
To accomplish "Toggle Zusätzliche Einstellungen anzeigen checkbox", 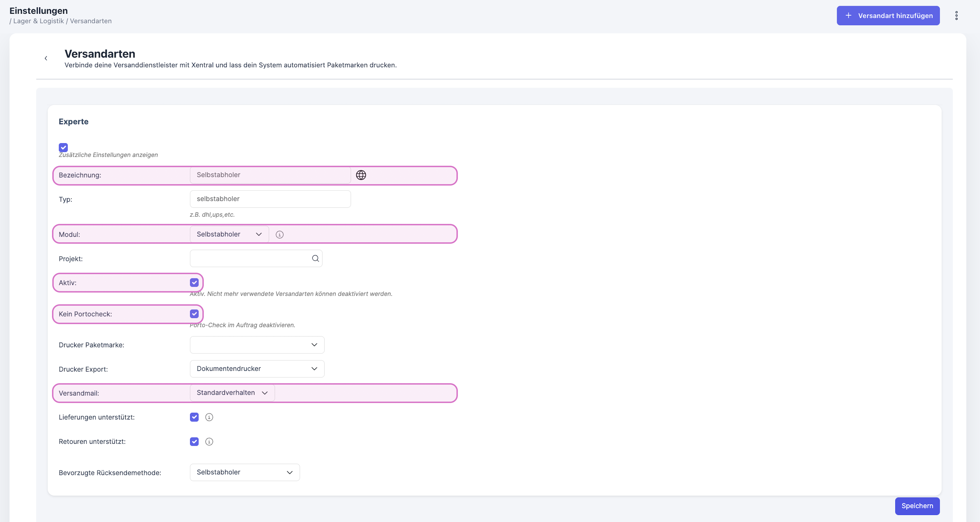I will (63, 147).
